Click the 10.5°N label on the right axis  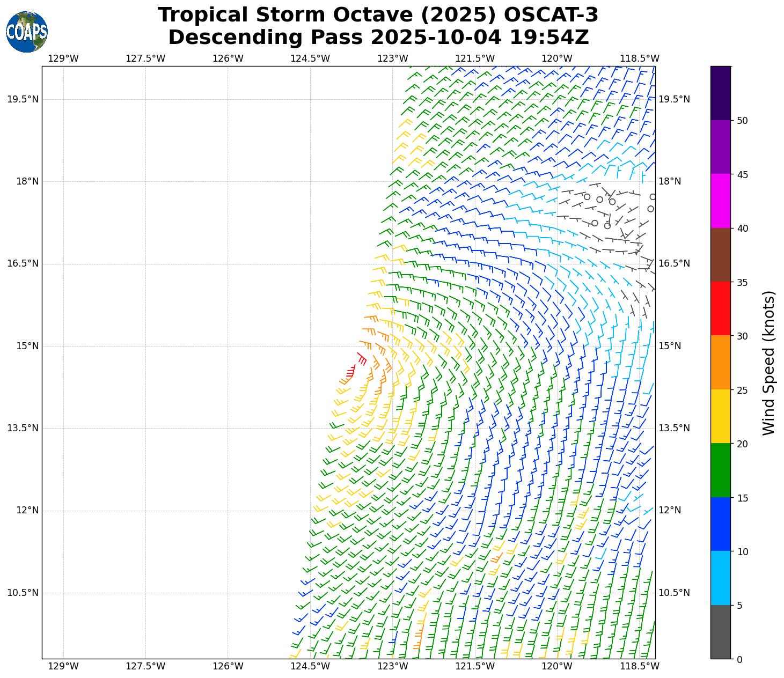click(x=674, y=593)
